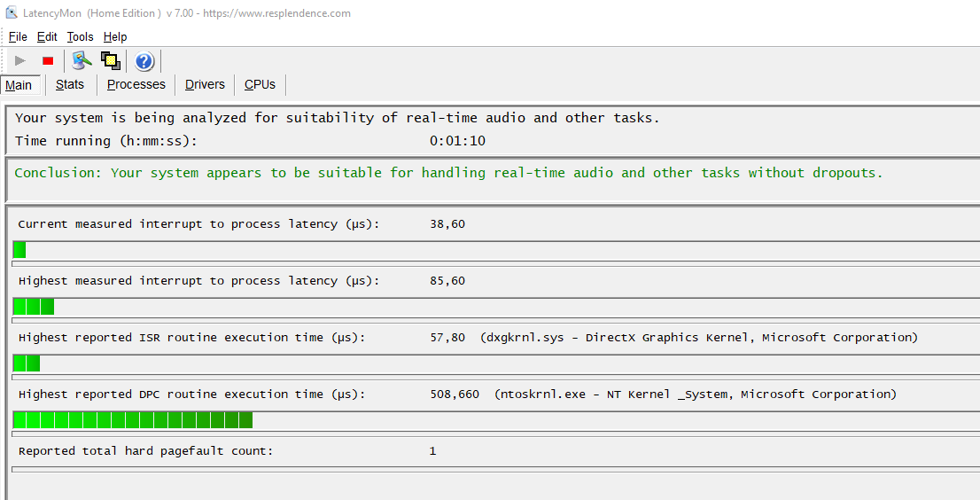Click the DPC execution time bar
The width and height of the screenshot is (980, 500).
coord(133,420)
